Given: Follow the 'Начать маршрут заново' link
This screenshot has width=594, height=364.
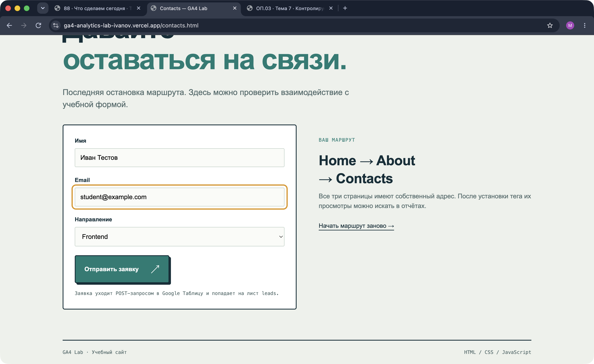Looking at the screenshot, I should [x=356, y=226].
